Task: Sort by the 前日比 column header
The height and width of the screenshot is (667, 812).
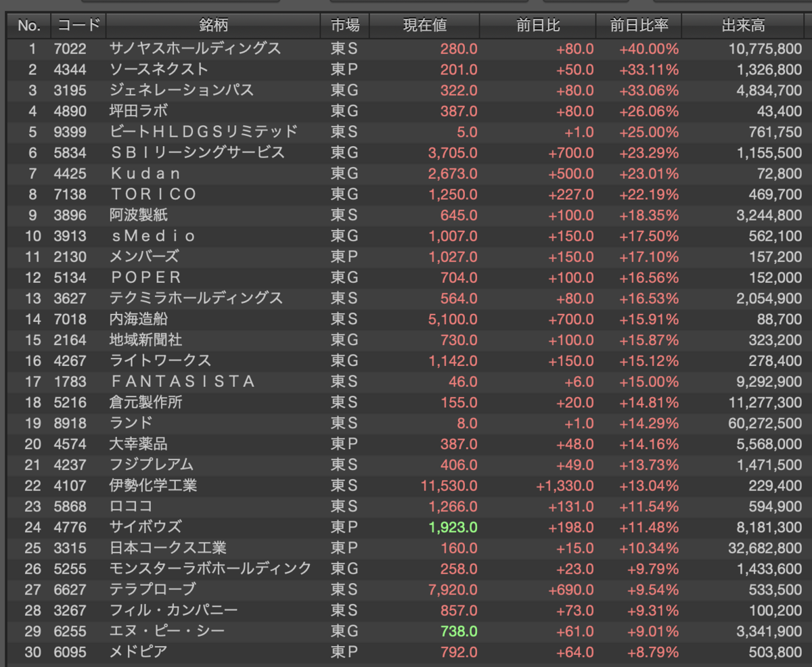Action: [x=538, y=26]
